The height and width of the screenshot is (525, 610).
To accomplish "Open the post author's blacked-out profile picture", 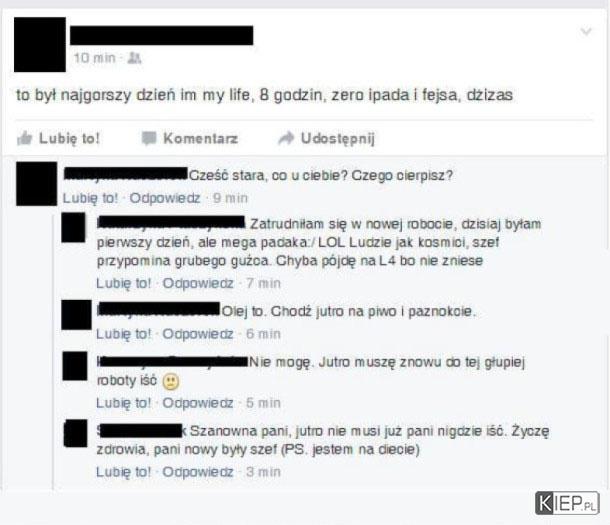I will (x=40, y=45).
